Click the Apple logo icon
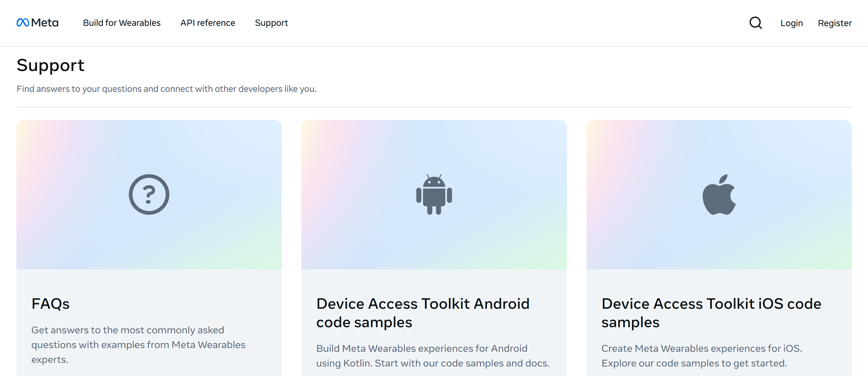Screen dimensions: 868x376 point(719,194)
